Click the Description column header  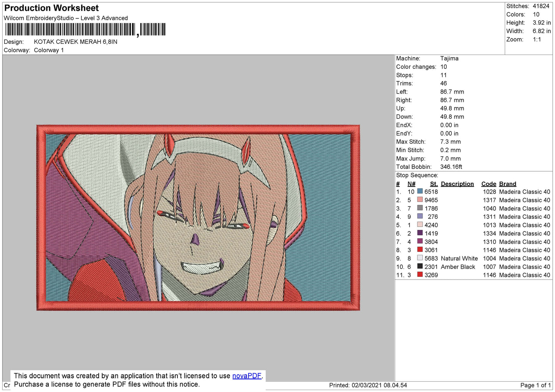(x=457, y=184)
